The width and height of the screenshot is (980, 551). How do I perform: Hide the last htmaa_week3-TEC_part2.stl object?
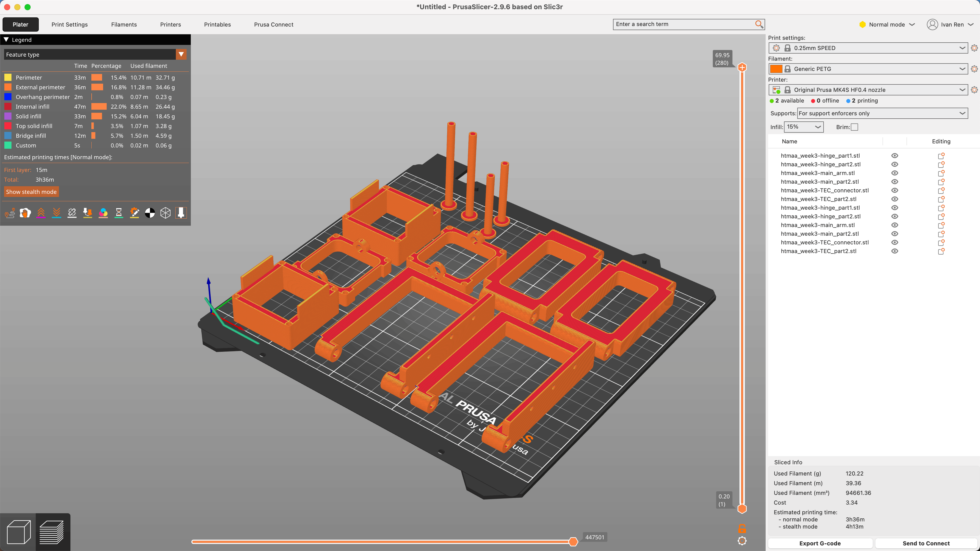coord(895,251)
